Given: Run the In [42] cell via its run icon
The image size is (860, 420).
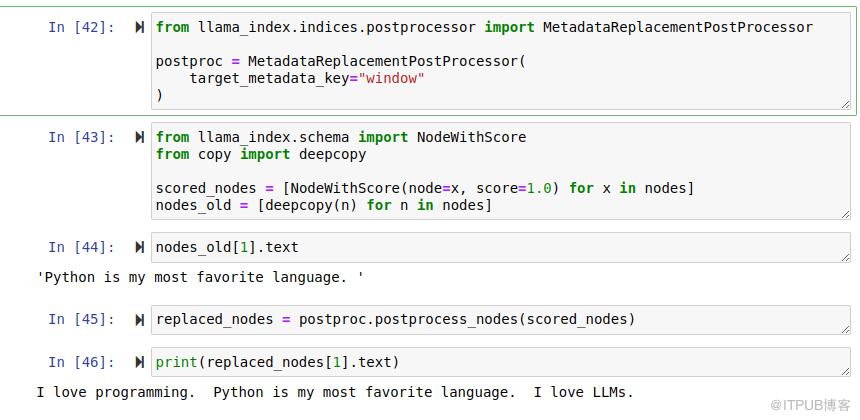Looking at the screenshot, I should [139, 27].
